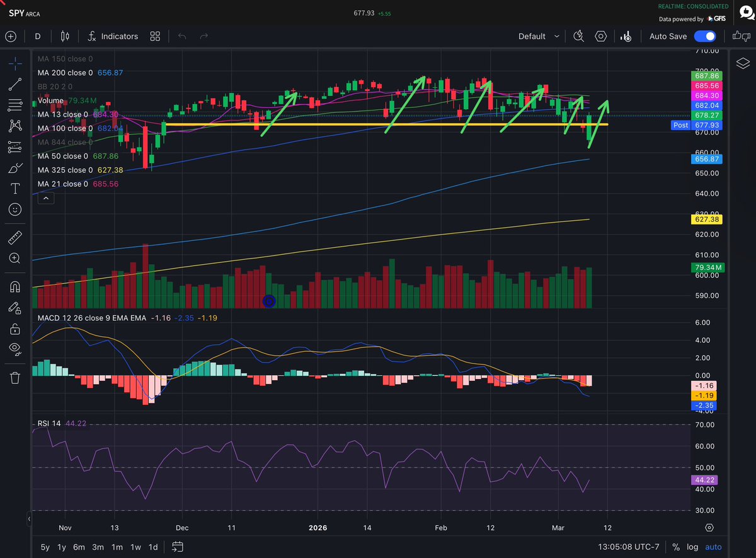The height and width of the screenshot is (558, 756).
Task: Open the quick search icon
Action: 579,36
